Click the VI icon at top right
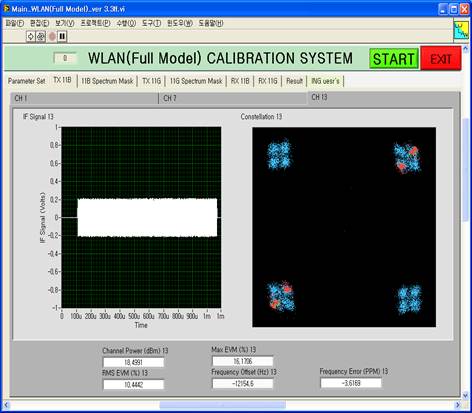This screenshot has width=472, height=413. (461, 31)
